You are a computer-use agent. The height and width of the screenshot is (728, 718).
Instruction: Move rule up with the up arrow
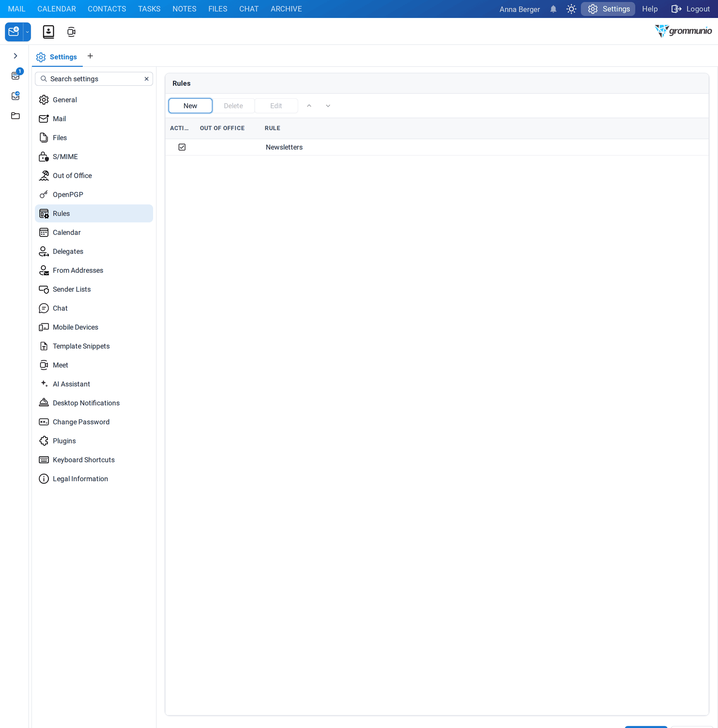(x=309, y=106)
